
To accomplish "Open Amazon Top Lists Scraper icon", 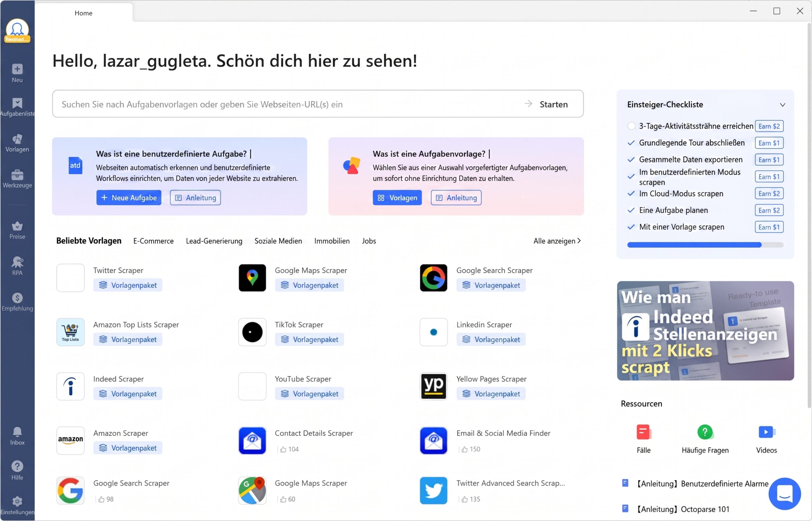I will (70, 332).
